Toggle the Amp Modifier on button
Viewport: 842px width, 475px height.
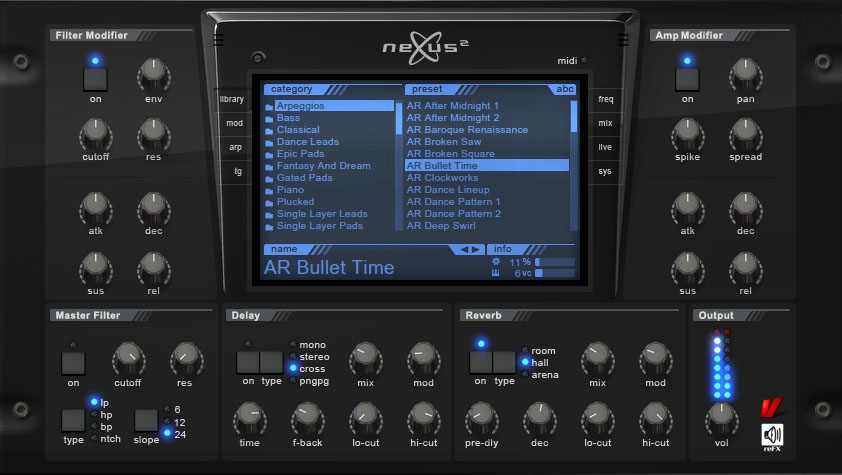click(687, 79)
